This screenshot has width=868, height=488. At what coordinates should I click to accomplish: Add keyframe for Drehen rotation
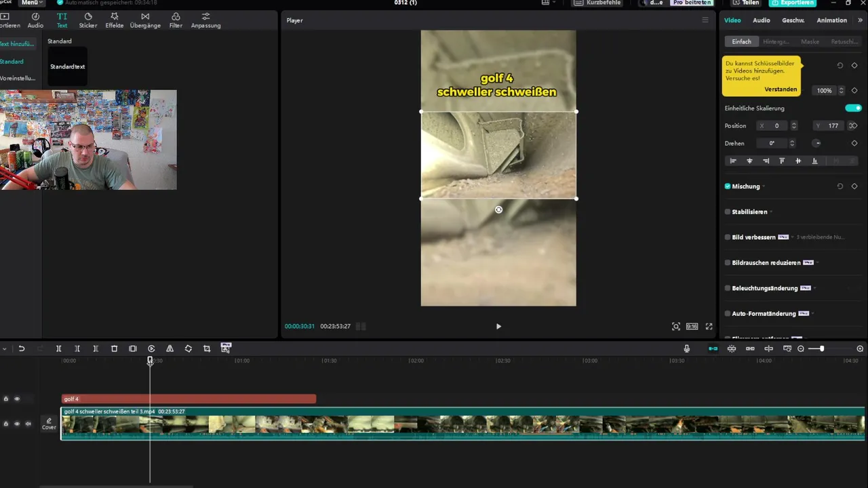pyautogui.click(x=854, y=144)
